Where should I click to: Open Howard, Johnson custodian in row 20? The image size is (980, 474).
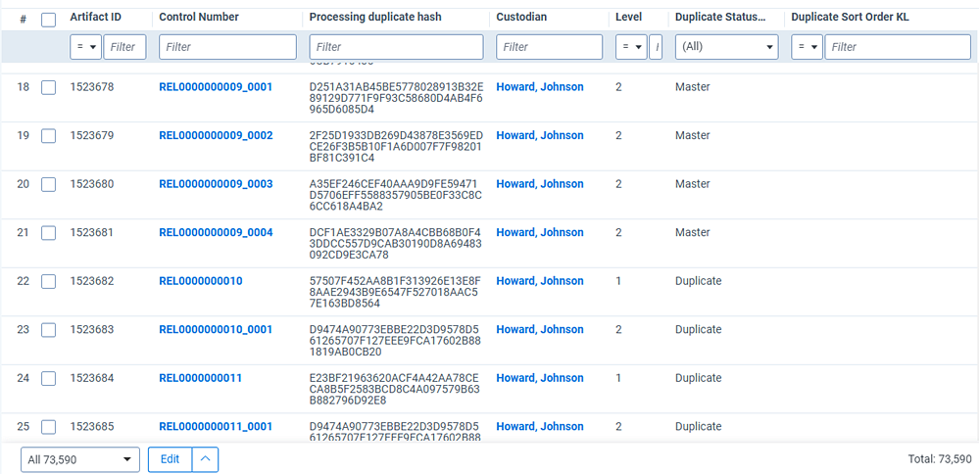click(x=540, y=184)
